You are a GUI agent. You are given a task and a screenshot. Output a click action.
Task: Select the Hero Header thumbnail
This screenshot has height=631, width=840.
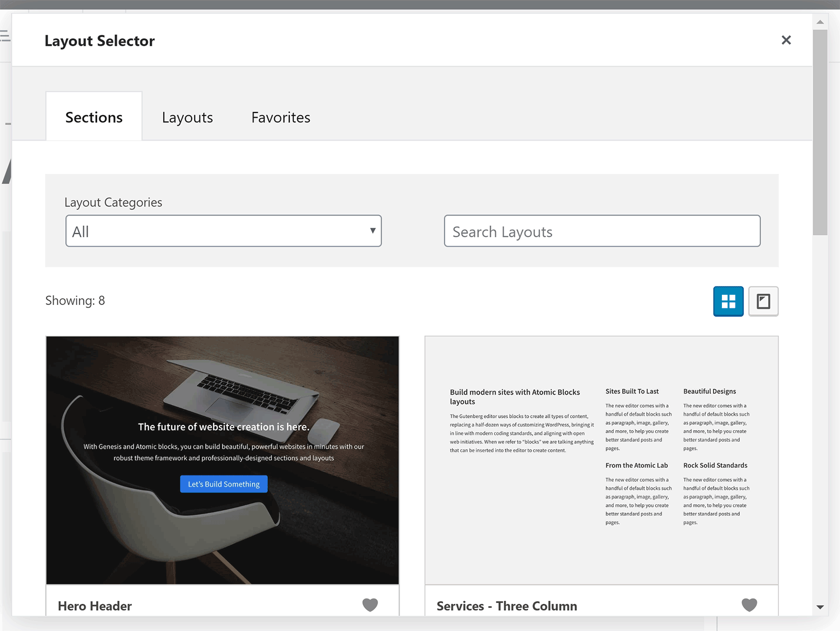223,460
